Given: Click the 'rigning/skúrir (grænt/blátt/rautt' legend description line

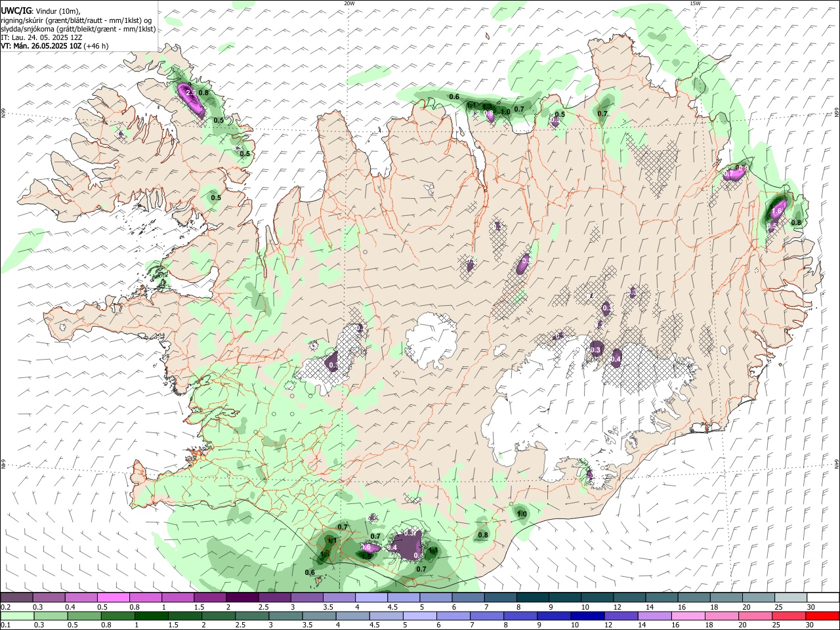Looking at the screenshot, I should point(76,20).
